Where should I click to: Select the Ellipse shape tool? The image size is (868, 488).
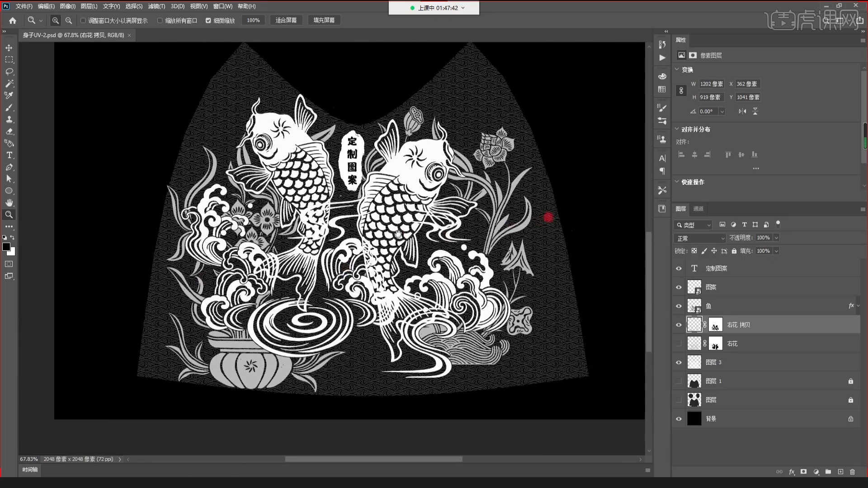pos(9,191)
